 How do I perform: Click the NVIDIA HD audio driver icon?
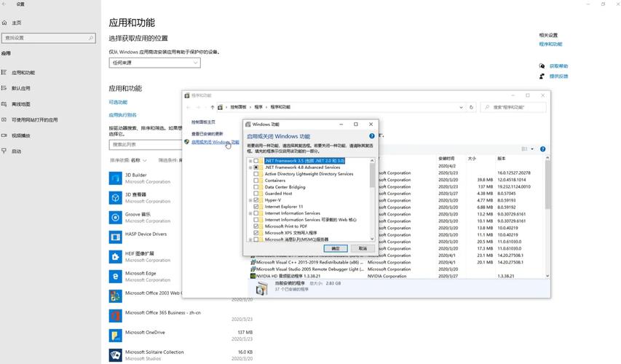(253, 276)
